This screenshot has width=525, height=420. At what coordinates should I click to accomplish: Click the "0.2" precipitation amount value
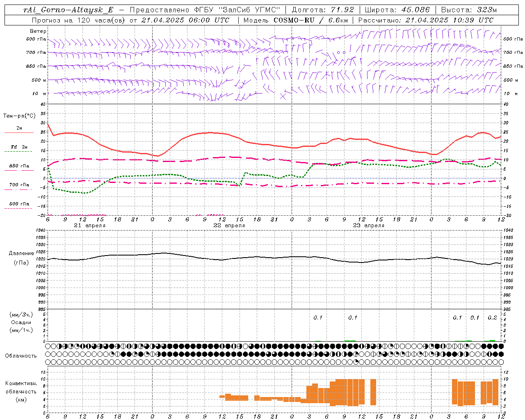492,317
